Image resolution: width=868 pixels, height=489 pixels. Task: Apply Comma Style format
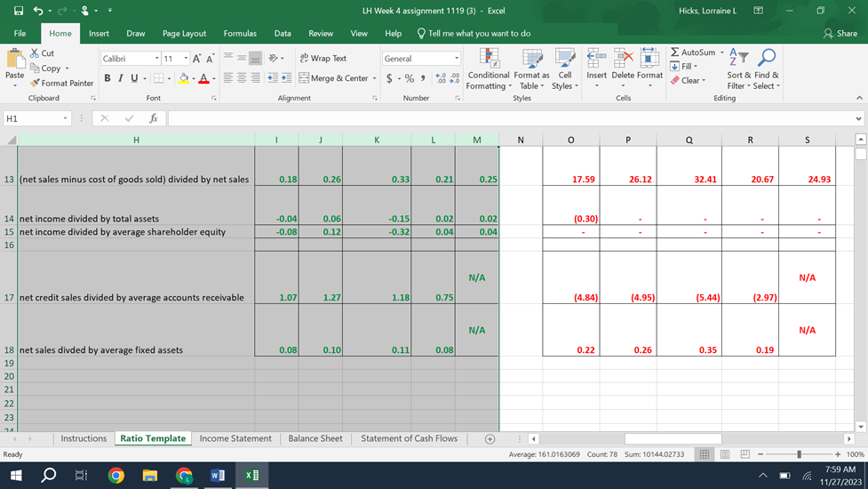point(423,78)
